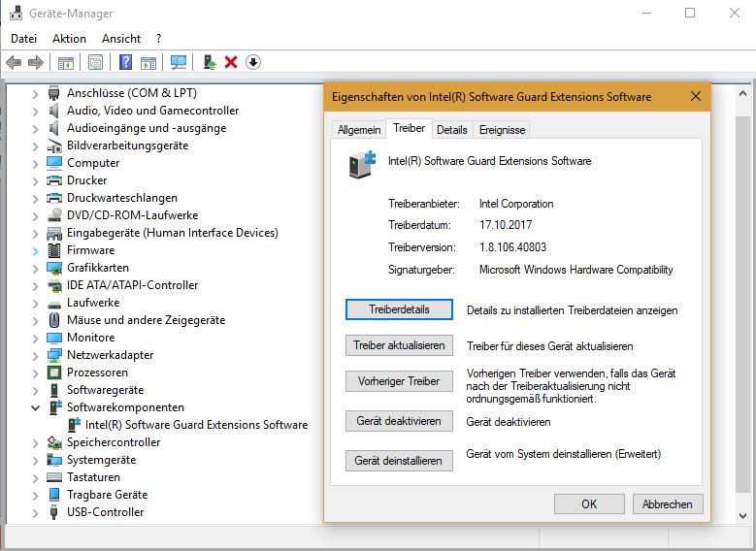Click the Drucker printer icon
The width and height of the screenshot is (756, 551).
coord(54,180)
